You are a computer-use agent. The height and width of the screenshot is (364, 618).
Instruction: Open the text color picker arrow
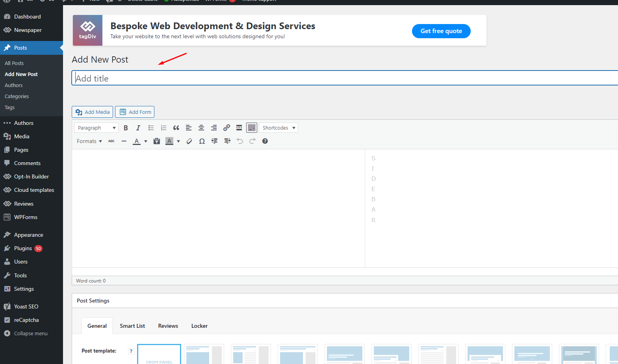coord(146,141)
